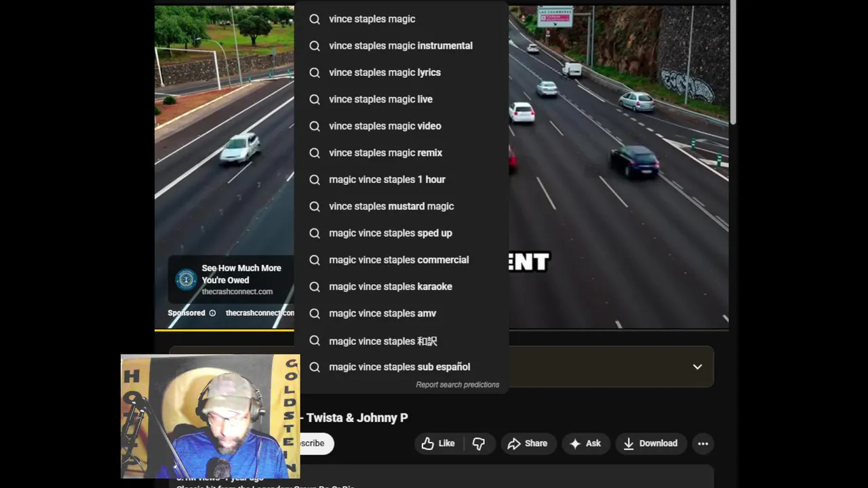Select "magic vince staples 和訳" suggestion
This screenshot has height=488, width=868.
(x=401, y=340)
